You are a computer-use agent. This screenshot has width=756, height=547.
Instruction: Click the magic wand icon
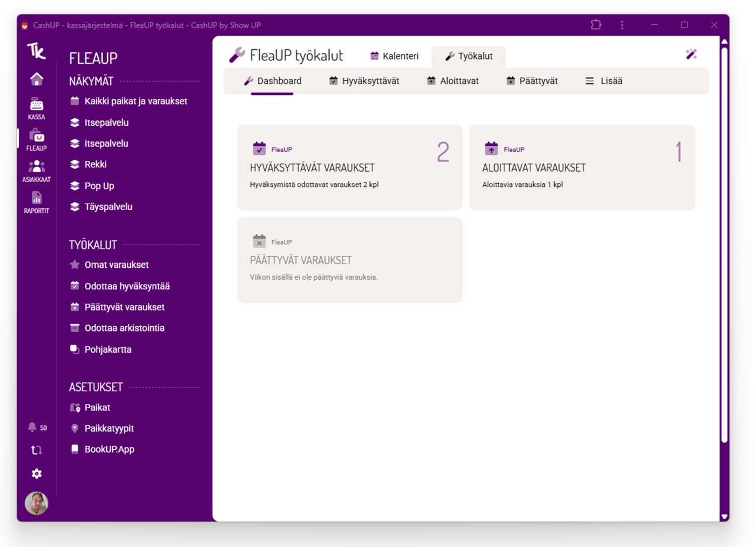pyautogui.click(x=691, y=54)
